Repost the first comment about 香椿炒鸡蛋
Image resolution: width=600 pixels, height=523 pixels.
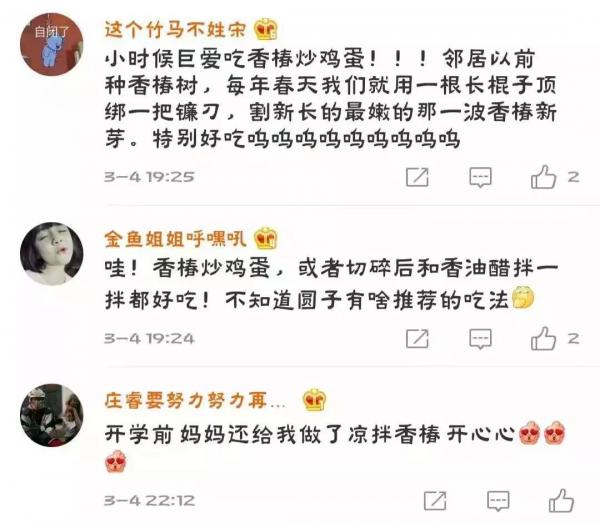417,177
